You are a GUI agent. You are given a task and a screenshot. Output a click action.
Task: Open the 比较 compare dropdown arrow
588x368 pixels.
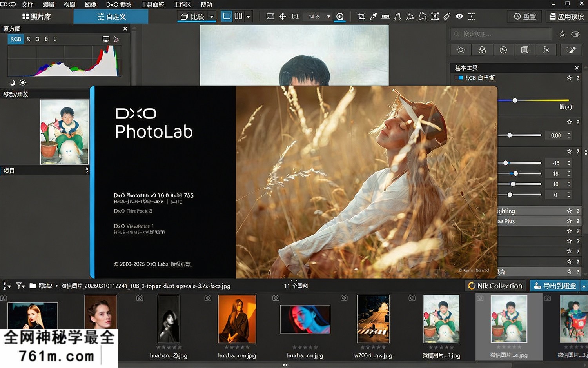(x=212, y=16)
